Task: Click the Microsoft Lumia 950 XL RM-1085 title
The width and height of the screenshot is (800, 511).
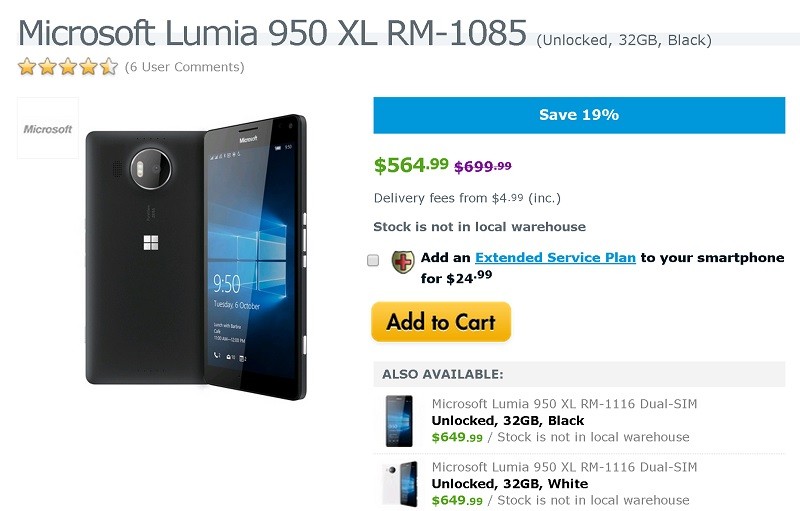Action: (272, 33)
